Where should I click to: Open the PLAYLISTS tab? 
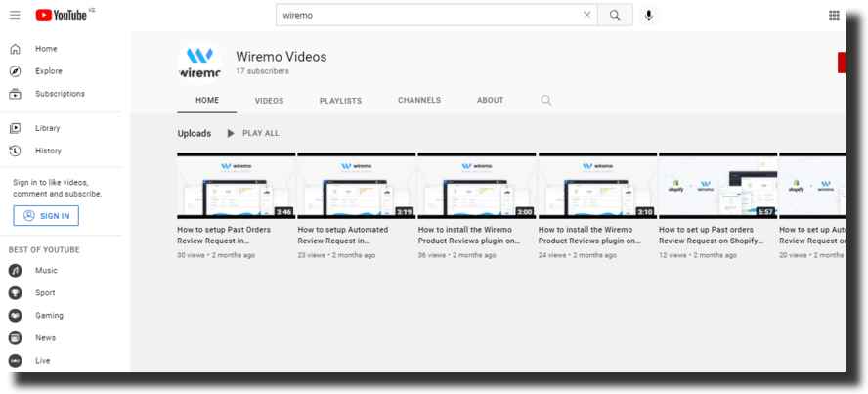(x=340, y=101)
